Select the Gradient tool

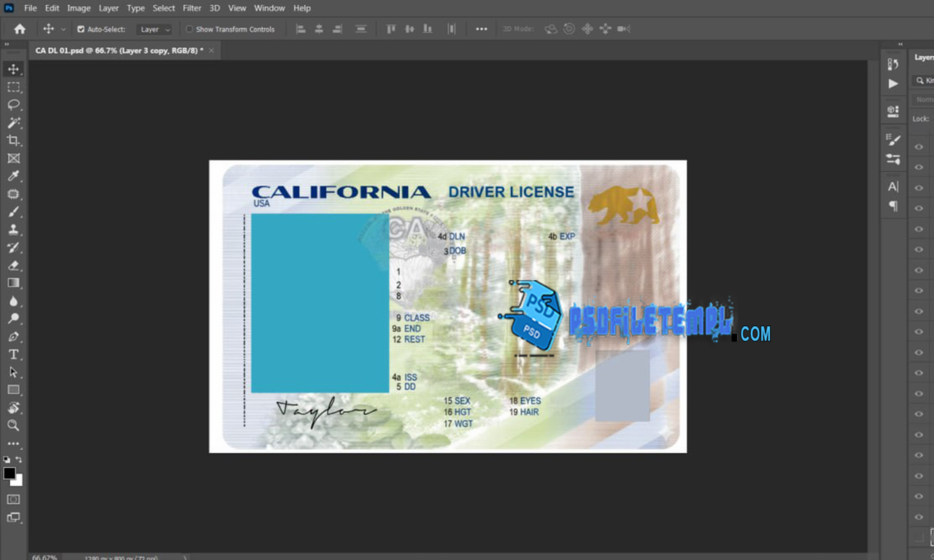13,283
